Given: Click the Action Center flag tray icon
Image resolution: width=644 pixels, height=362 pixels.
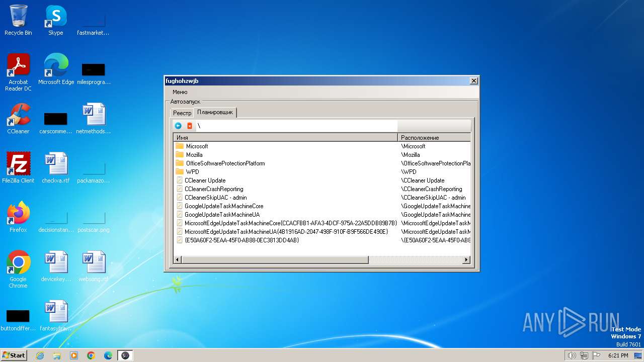Looking at the screenshot, I should point(596,355).
